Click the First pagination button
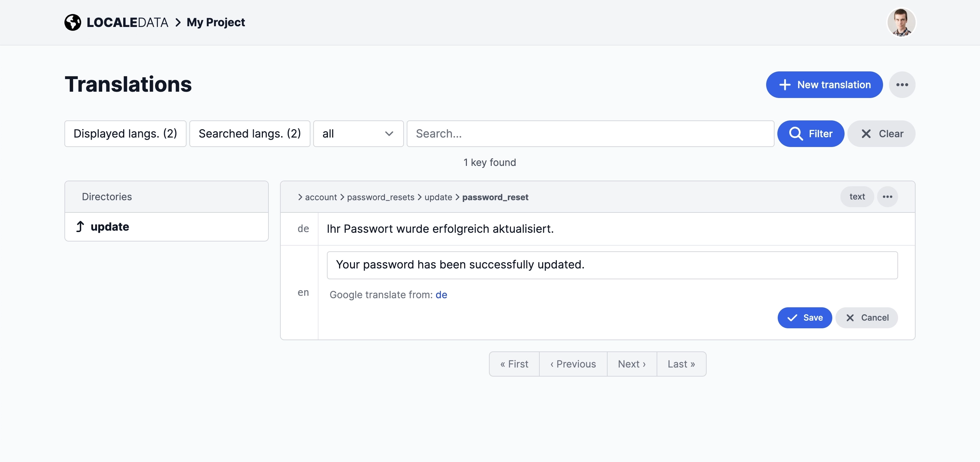Screen dimensions: 980x462 (x=514, y=363)
